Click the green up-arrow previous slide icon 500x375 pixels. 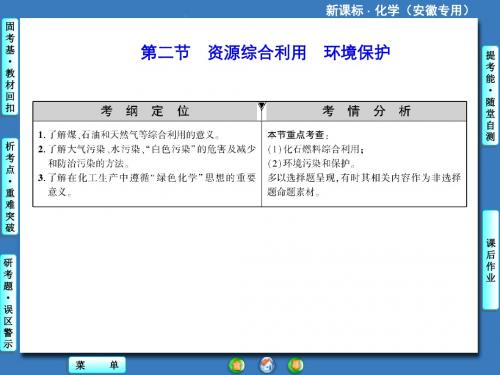237,365
